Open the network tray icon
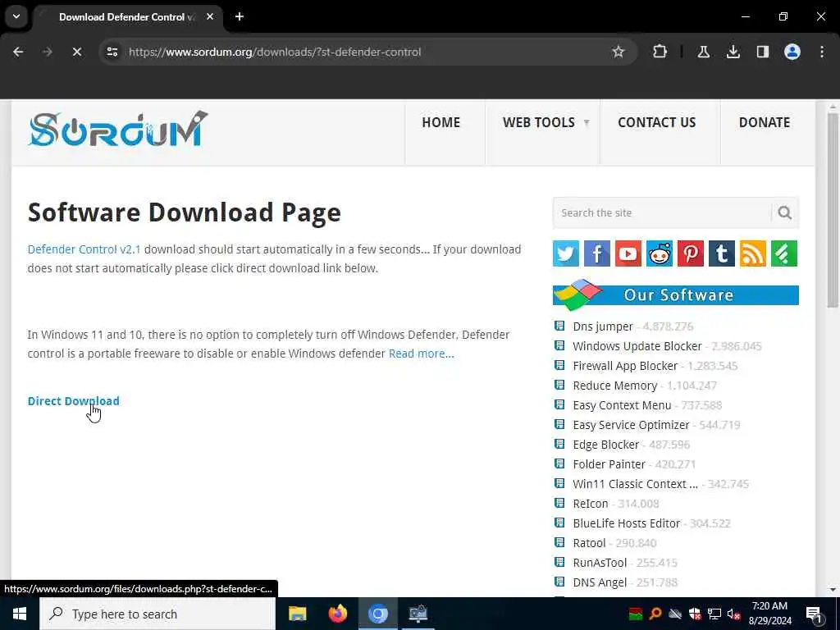 714,614
